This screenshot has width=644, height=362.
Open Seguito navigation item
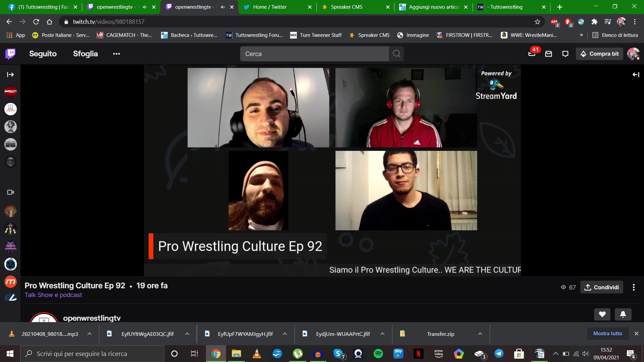click(x=43, y=54)
